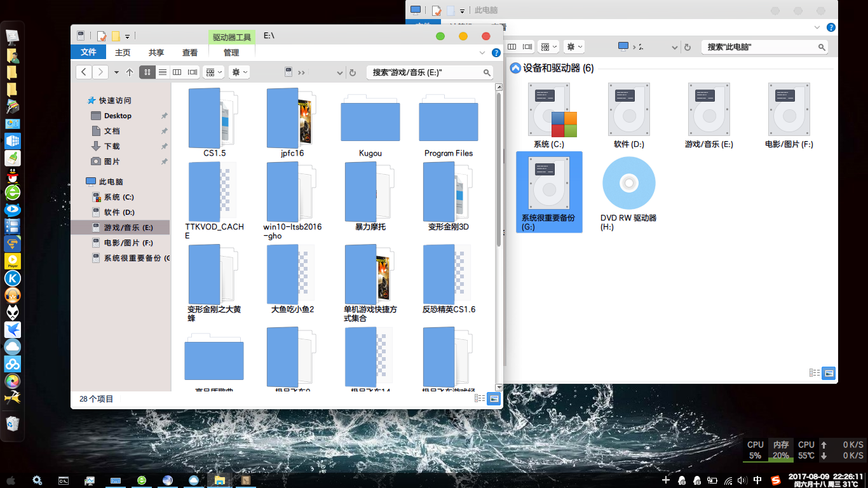This screenshot has height=488, width=868.
Task: Go up one level with the up arrow
Action: point(130,72)
